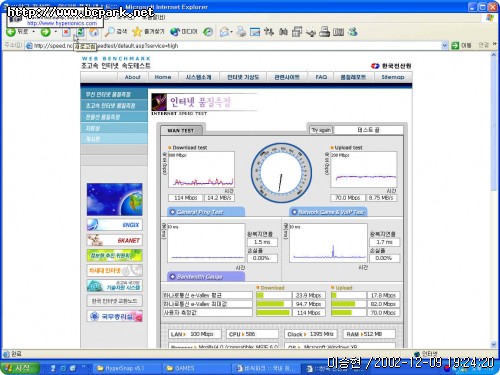This screenshot has height=375, width=500.
Task: Open the 6KANET banner link
Action: point(114,240)
